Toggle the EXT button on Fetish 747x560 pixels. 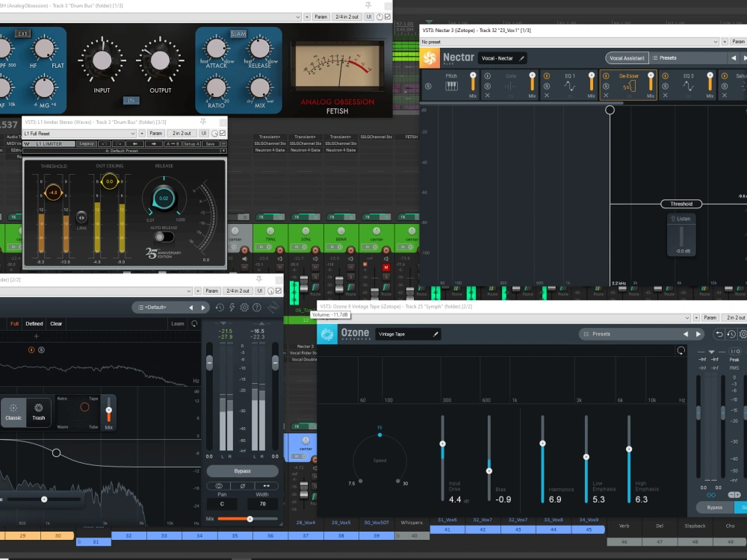(23, 34)
